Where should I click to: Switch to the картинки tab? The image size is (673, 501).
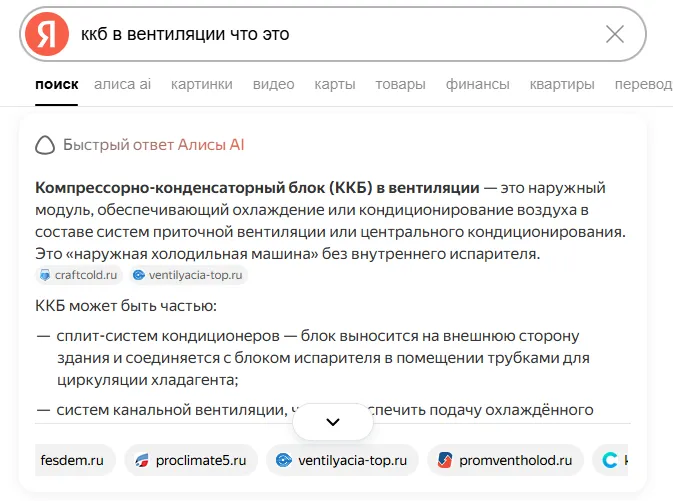[x=201, y=84]
